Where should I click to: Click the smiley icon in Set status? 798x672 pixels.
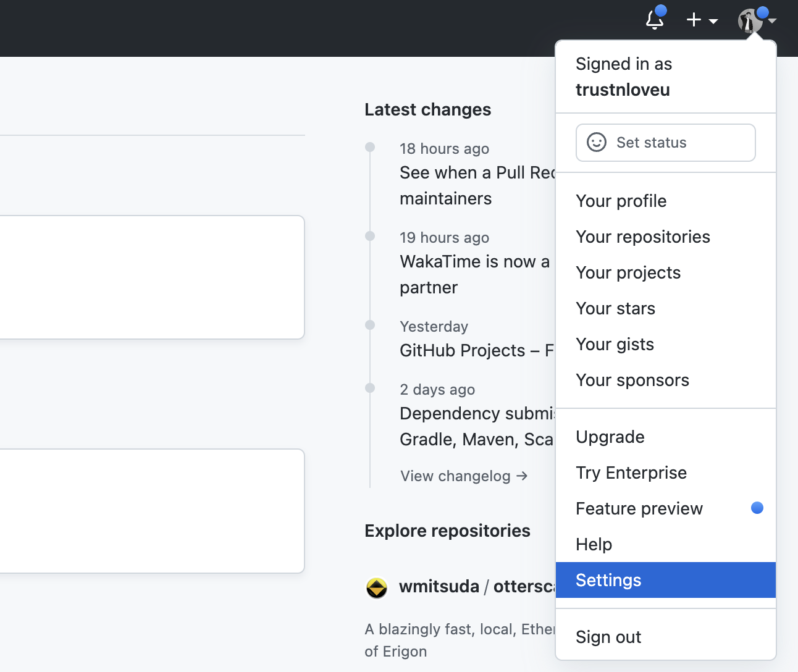(x=597, y=143)
